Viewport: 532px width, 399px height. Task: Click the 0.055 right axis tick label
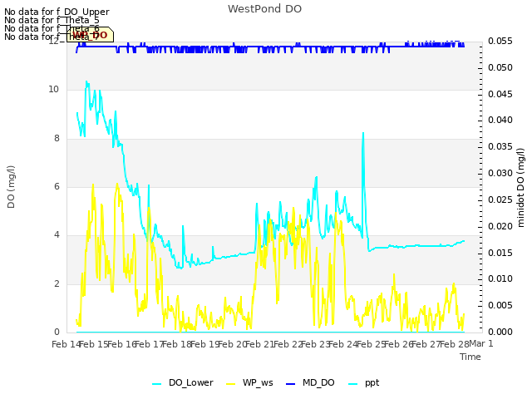point(500,42)
